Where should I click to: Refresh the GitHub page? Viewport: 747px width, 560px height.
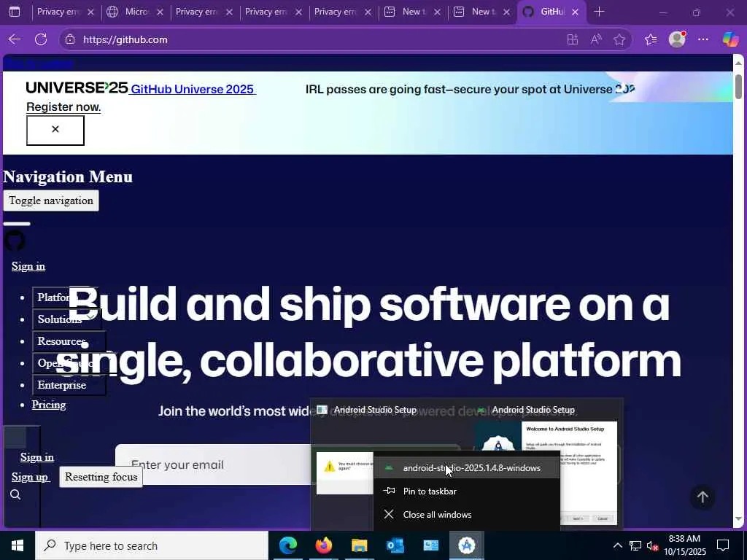[x=41, y=39]
